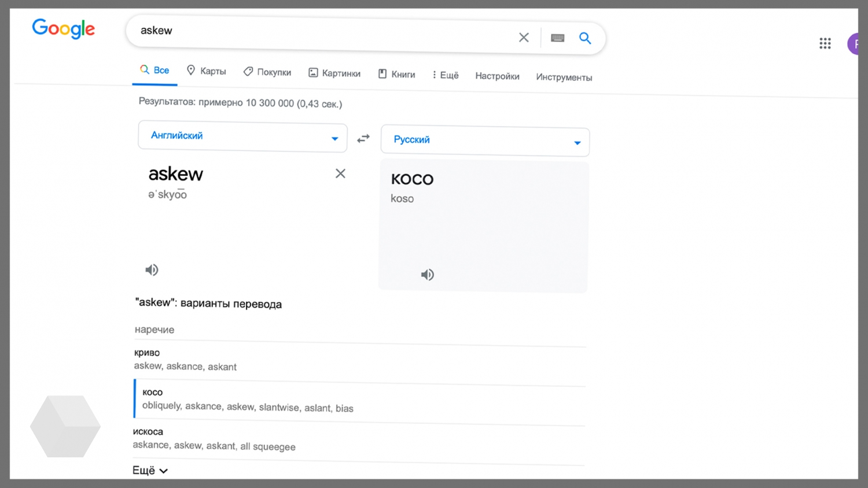
Task: Click the synonyms starting with obliquely
Action: (248, 406)
